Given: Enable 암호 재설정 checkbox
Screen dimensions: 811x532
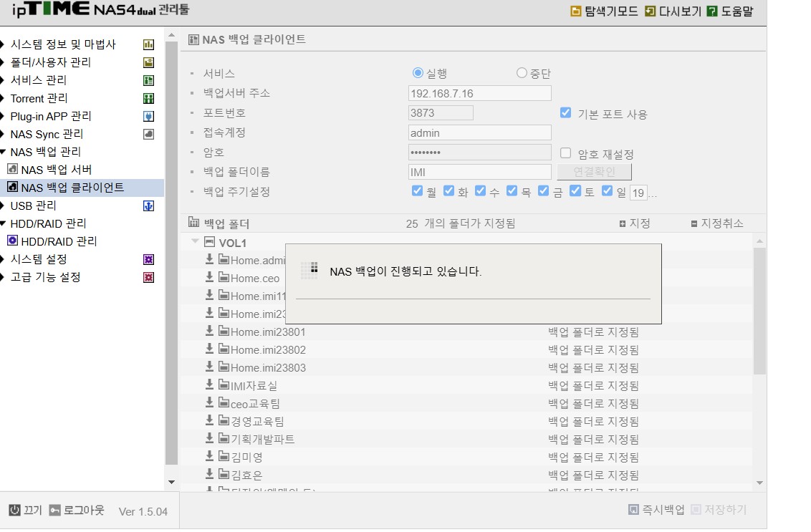Looking at the screenshot, I should 566,153.
